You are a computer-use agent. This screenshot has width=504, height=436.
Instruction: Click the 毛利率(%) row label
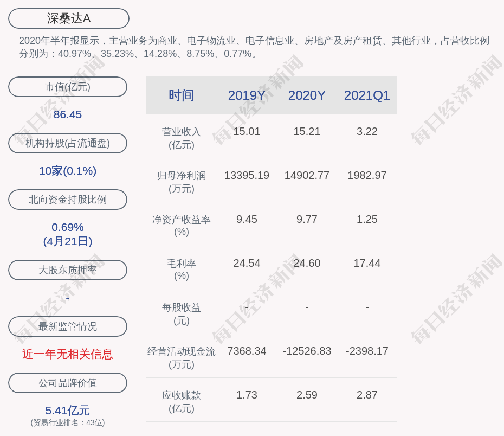[182, 270]
